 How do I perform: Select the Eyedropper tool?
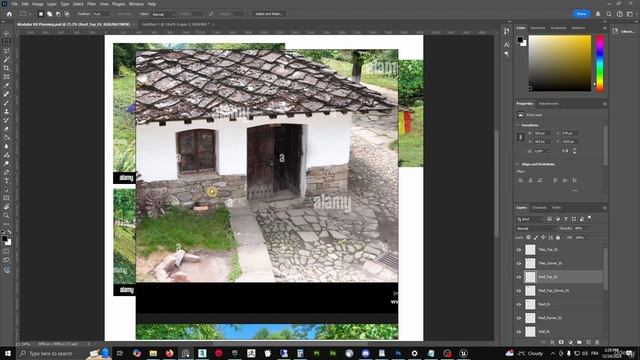coord(6,85)
